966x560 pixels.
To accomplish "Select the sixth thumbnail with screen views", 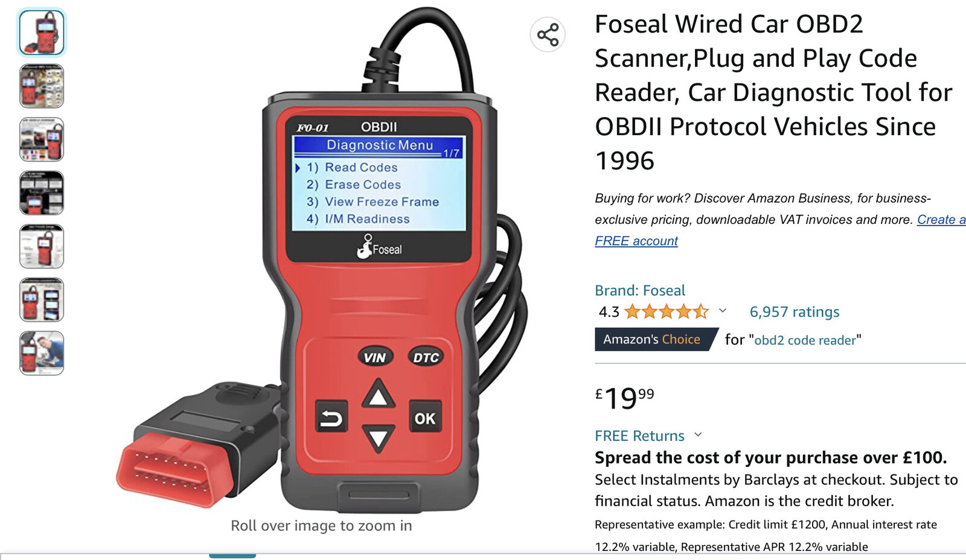I will 42,300.
